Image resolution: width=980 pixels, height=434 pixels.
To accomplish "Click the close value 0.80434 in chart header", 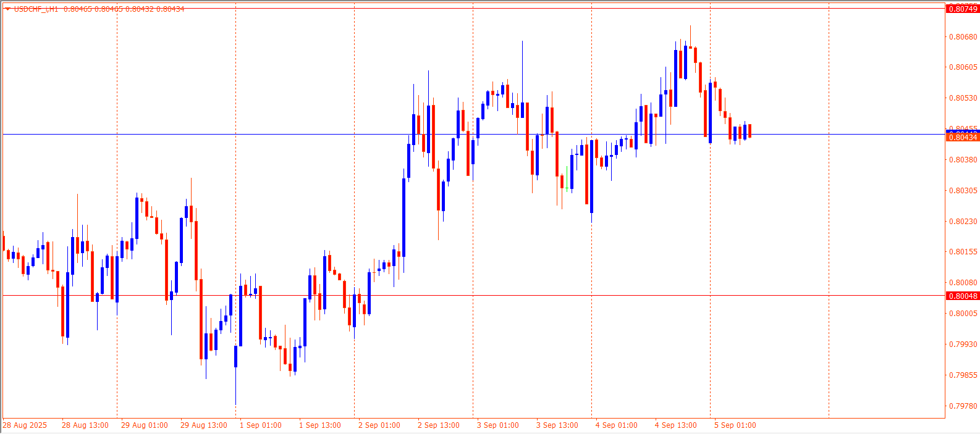I will pyautogui.click(x=171, y=9).
